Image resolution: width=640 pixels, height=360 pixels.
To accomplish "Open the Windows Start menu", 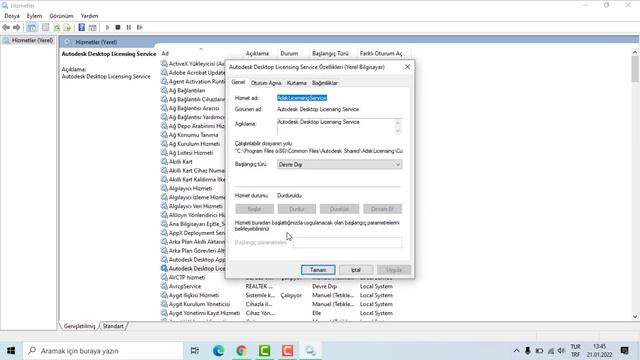I will pos(11,351).
